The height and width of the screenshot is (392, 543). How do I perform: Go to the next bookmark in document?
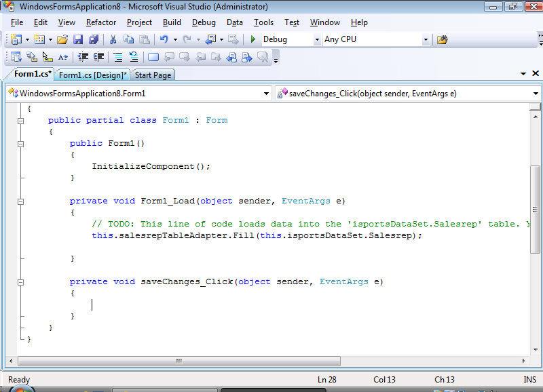click(247, 57)
